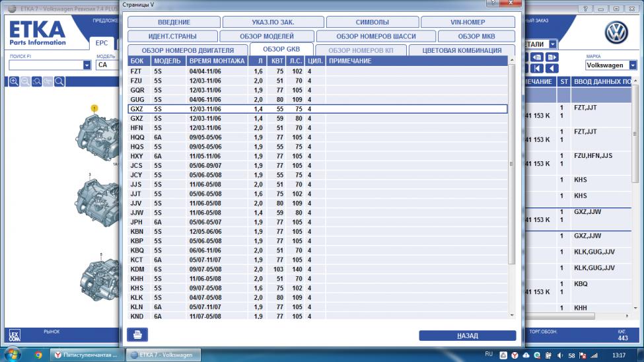Select the ИДЕНТ.СТРАНЫ tab
Viewport: 644px width, 362px height.
[x=172, y=36]
